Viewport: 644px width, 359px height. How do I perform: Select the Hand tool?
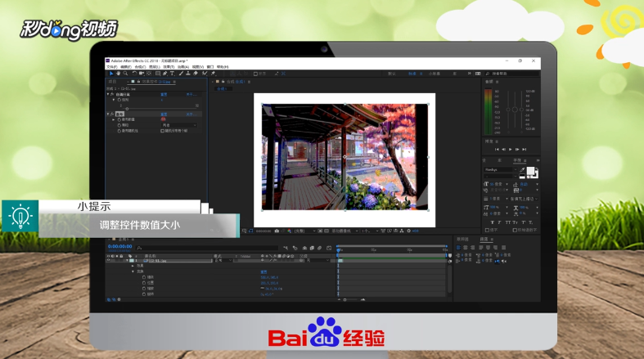[118, 74]
